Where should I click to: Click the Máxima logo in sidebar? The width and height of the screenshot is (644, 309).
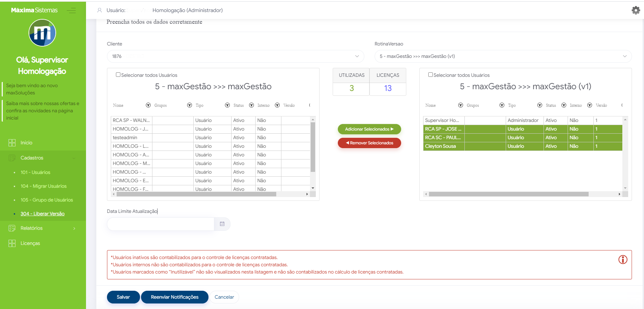pyautogui.click(x=42, y=33)
